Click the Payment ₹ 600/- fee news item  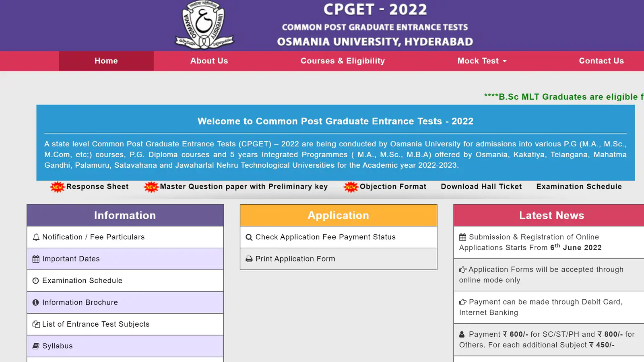click(549, 339)
